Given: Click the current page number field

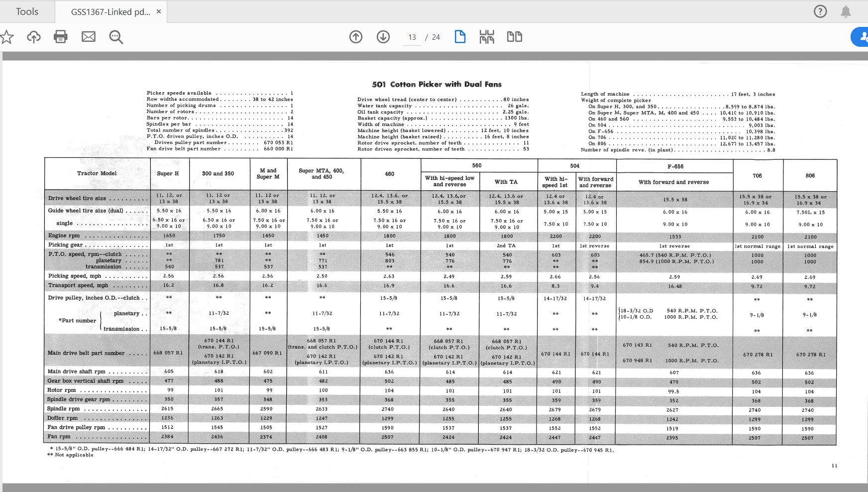Looking at the screenshot, I should click(412, 37).
